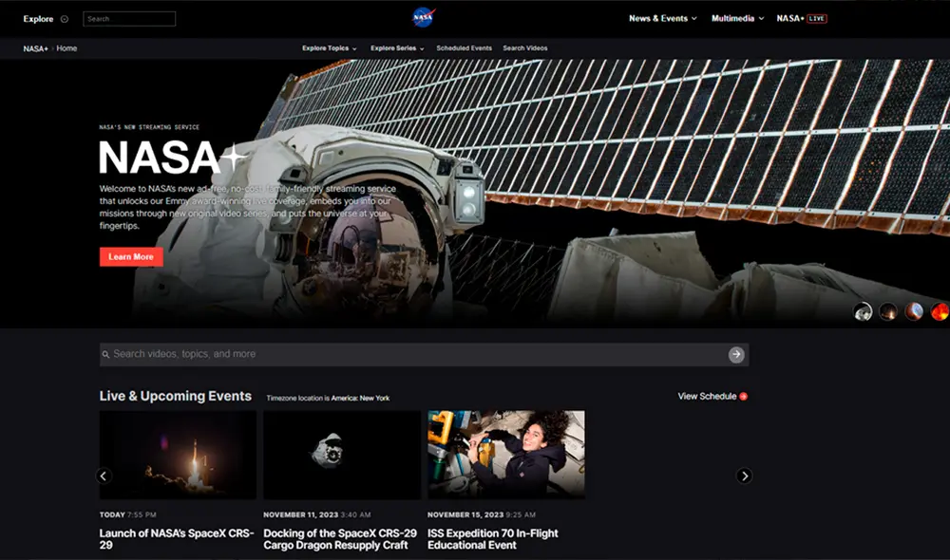Viewport: 950px width, 560px height.
Task: Go to next events with right arrow
Action: coord(745,476)
